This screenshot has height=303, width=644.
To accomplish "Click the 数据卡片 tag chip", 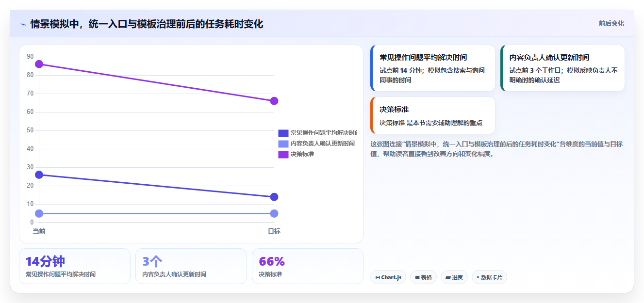I will (489, 277).
